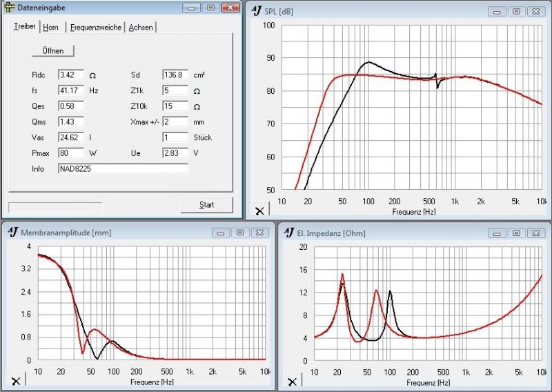This screenshot has width=552, height=392.
Task: Open the Frequenzweiche tab
Action: click(95, 28)
